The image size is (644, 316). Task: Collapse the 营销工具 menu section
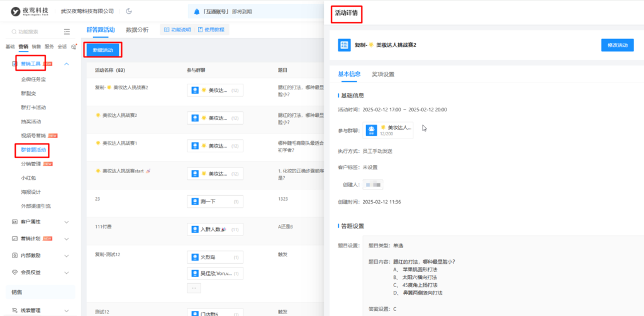point(67,64)
